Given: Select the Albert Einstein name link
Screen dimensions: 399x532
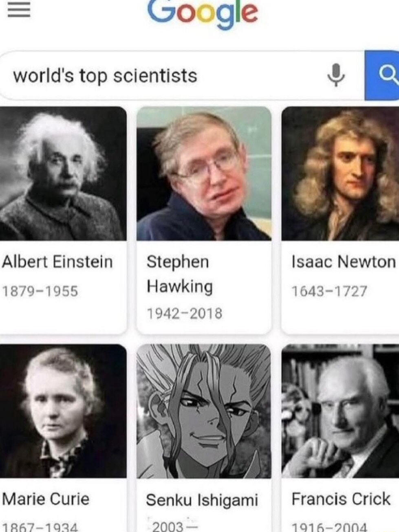Looking at the screenshot, I should point(57,262).
